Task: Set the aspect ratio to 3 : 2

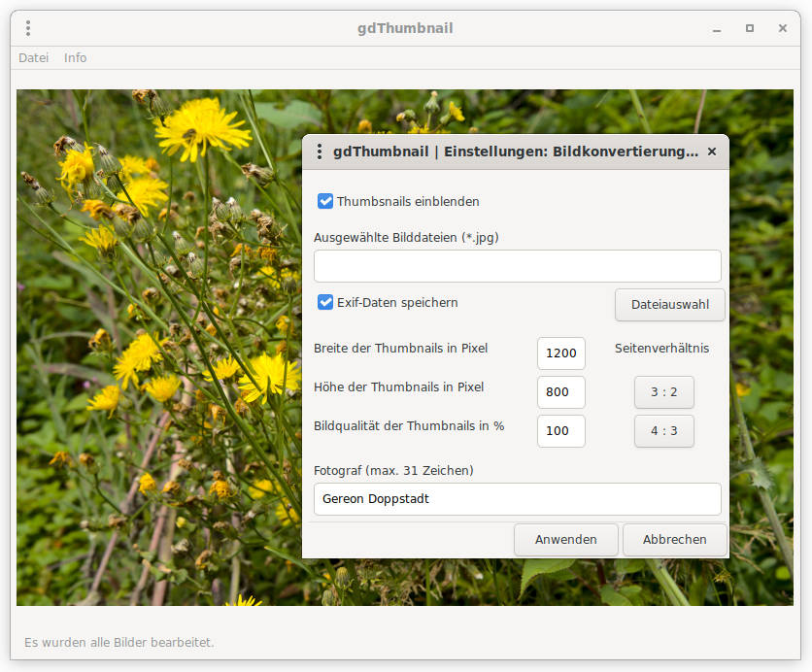Action: 663,392
